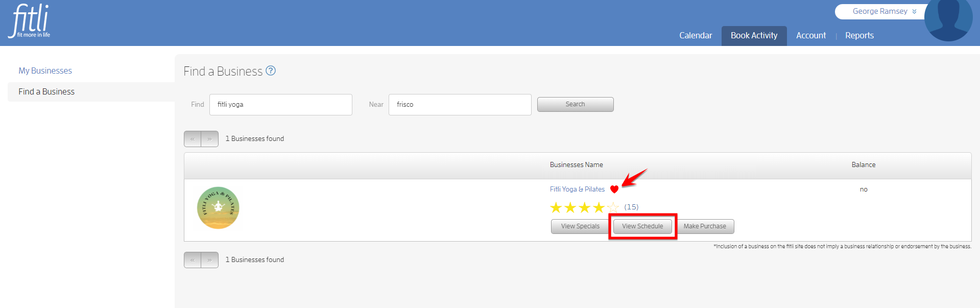This screenshot has width=980, height=308.
Task: Expand the George Ramsey user dropdown
Action: click(x=884, y=11)
